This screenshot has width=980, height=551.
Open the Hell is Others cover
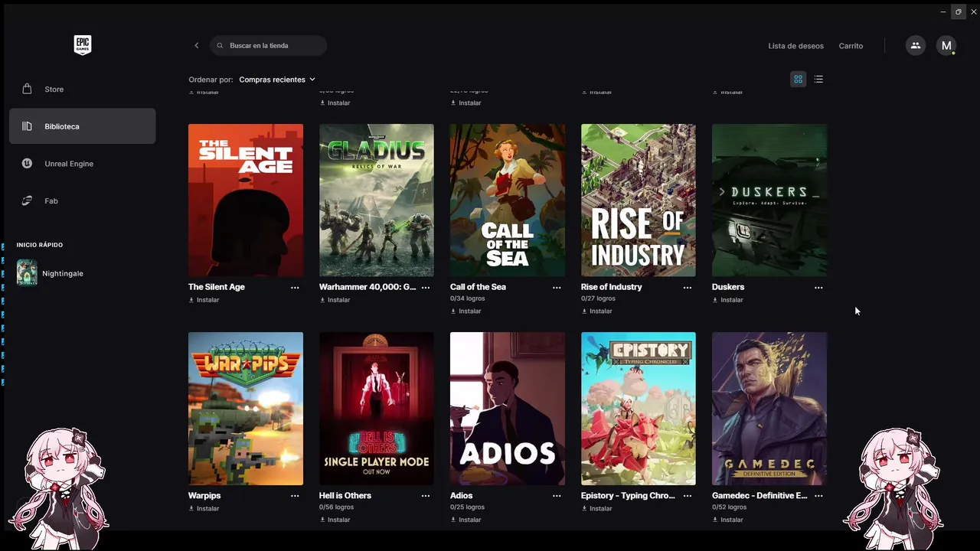(x=377, y=409)
